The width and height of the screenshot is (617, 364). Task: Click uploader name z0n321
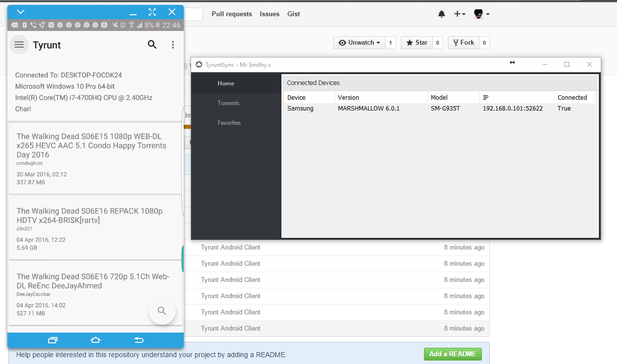(x=25, y=228)
